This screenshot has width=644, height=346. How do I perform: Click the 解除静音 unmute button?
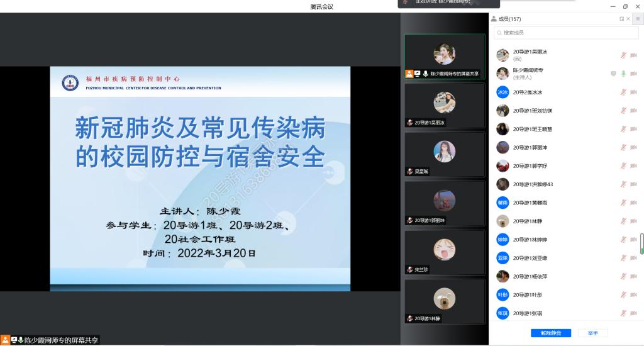pos(546,333)
